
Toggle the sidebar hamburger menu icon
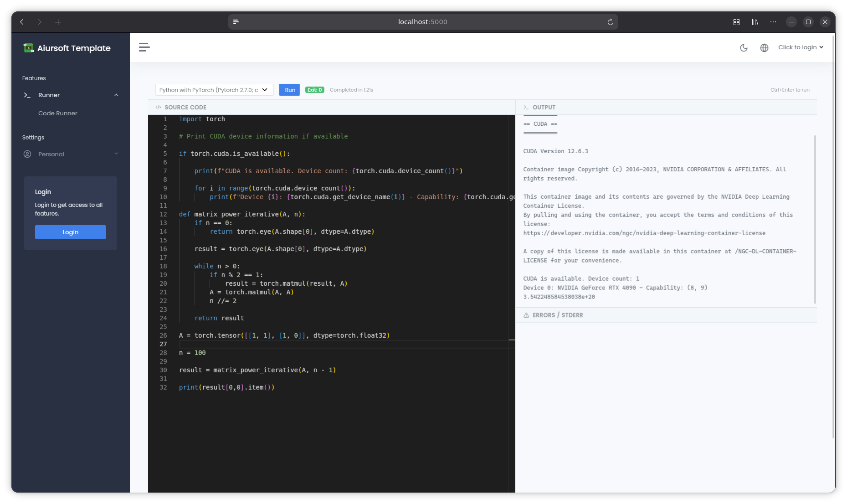(144, 47)
